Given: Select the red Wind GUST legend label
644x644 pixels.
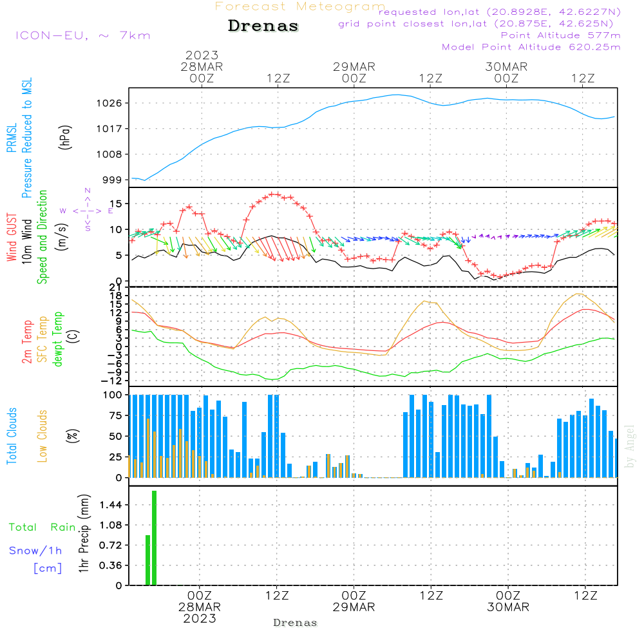Looking at the screenshot, I should pos(11,240).
